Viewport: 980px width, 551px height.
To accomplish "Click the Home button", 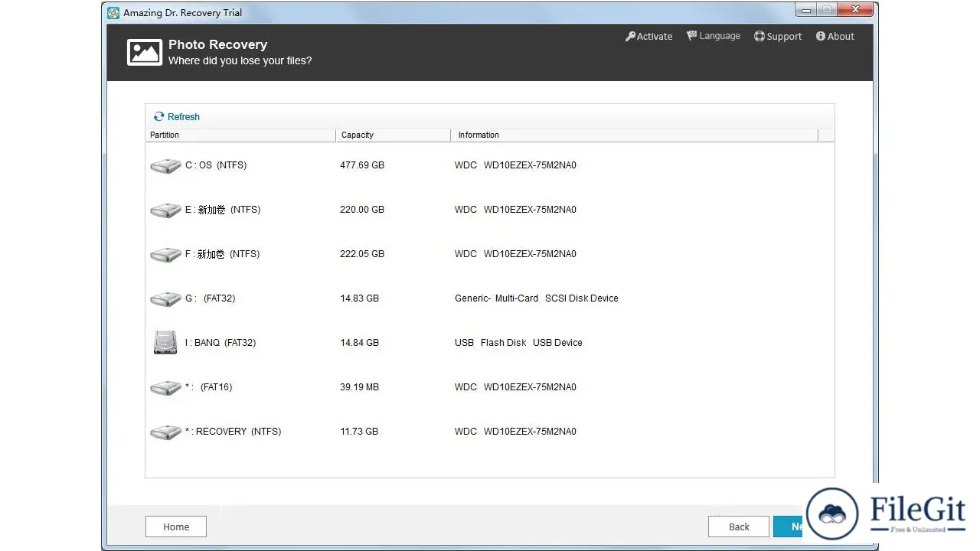I will tap(176, 527).
